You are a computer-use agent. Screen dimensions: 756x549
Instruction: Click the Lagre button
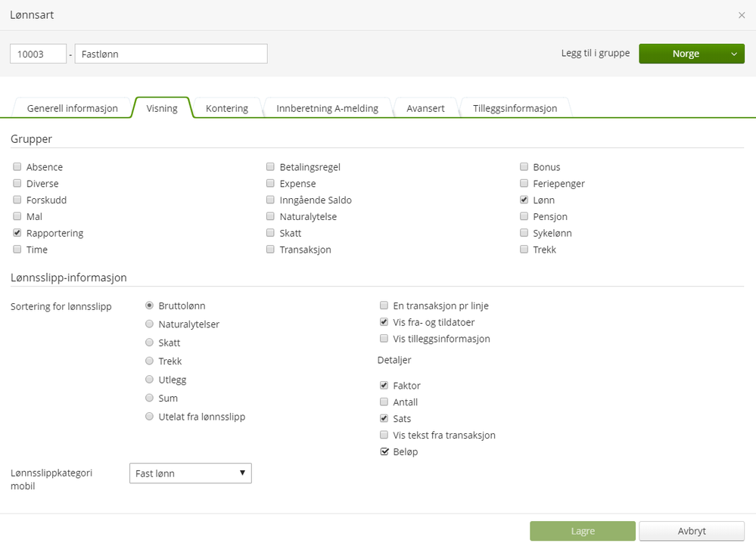(x=583, y=531)
